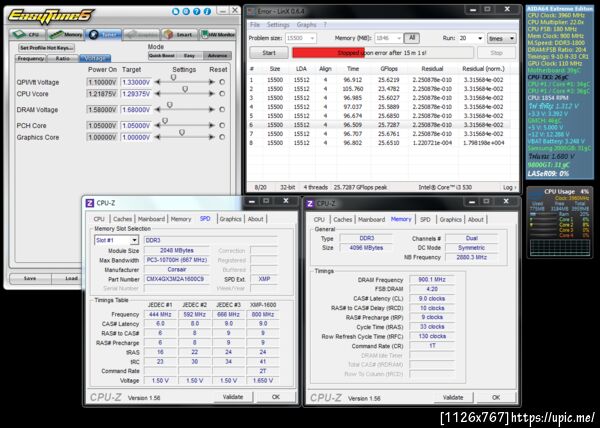Decrease DRAM Voltage with its left arrow
Image resolution: width=600 pixels, height=428 pixels.
[157, 109]
